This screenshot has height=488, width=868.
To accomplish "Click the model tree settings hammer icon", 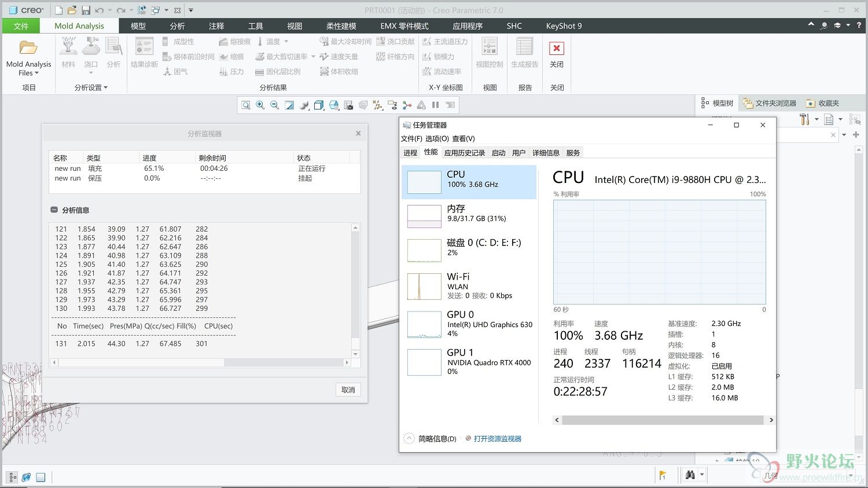I will 805,119.
